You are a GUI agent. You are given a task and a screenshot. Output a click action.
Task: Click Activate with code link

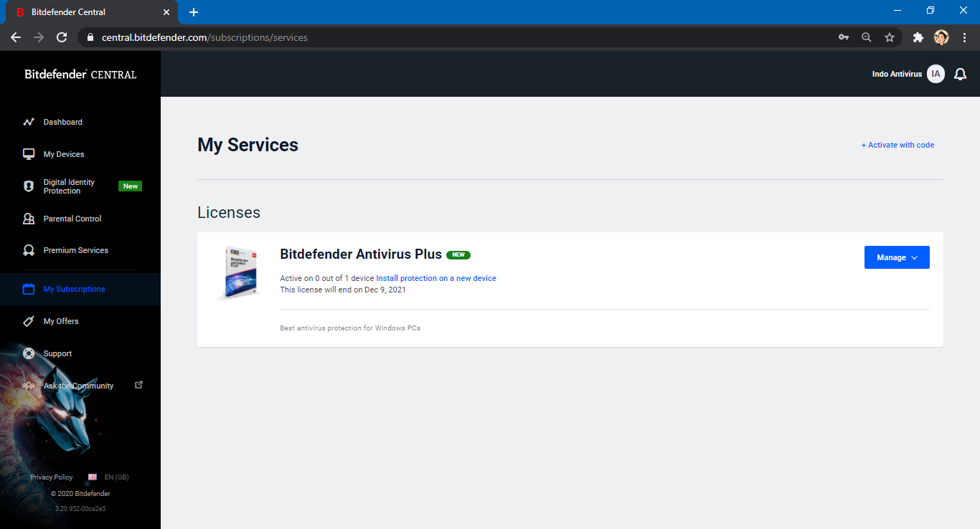[897, 145]
